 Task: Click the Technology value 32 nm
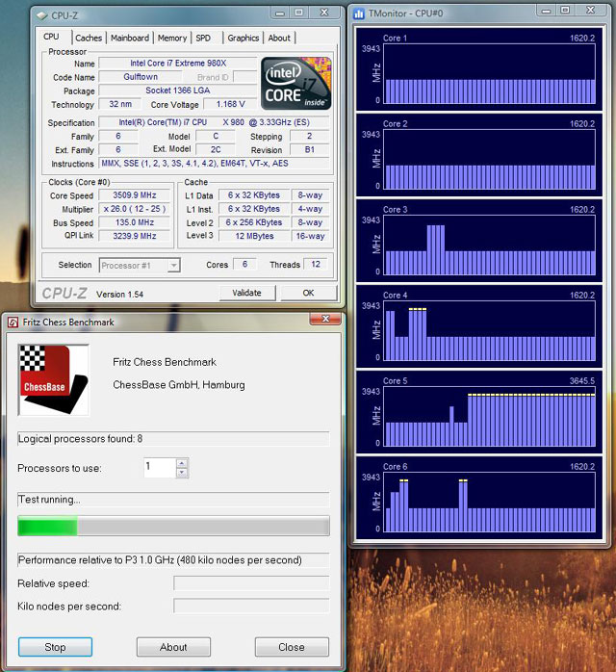[x=120, y=104]
